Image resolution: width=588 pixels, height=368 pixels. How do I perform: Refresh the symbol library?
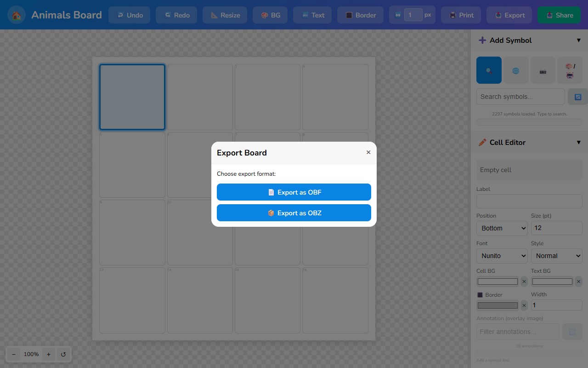[x=578, y=97]
